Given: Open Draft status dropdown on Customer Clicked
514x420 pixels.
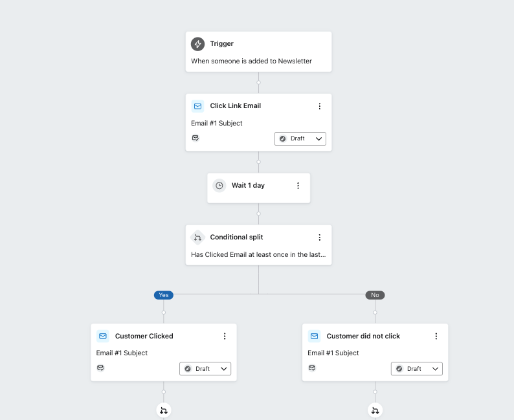Looking at the screenshot, I should 205,369.
